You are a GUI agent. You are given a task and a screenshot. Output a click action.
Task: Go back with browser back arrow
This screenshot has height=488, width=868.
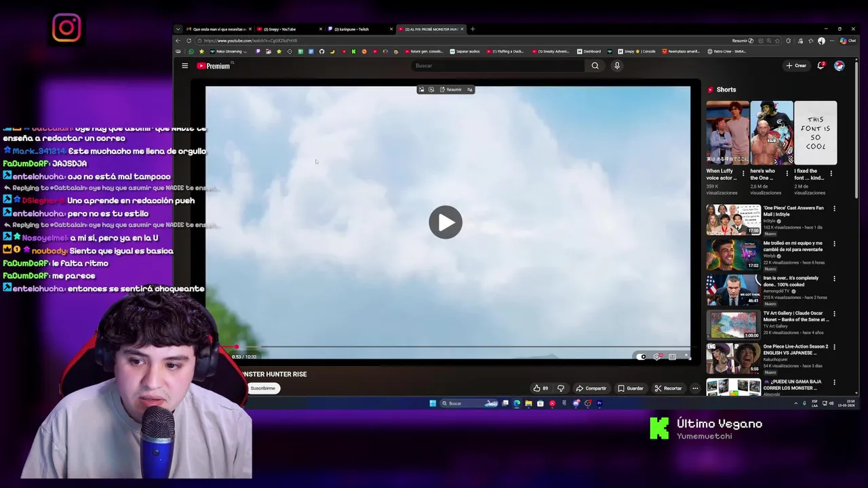tap(178, 41)
